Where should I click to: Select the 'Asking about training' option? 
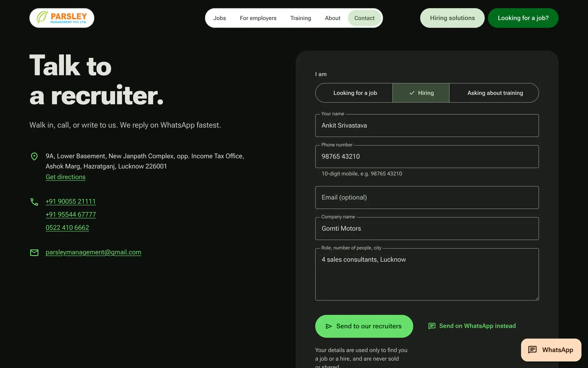pos(494,93)
